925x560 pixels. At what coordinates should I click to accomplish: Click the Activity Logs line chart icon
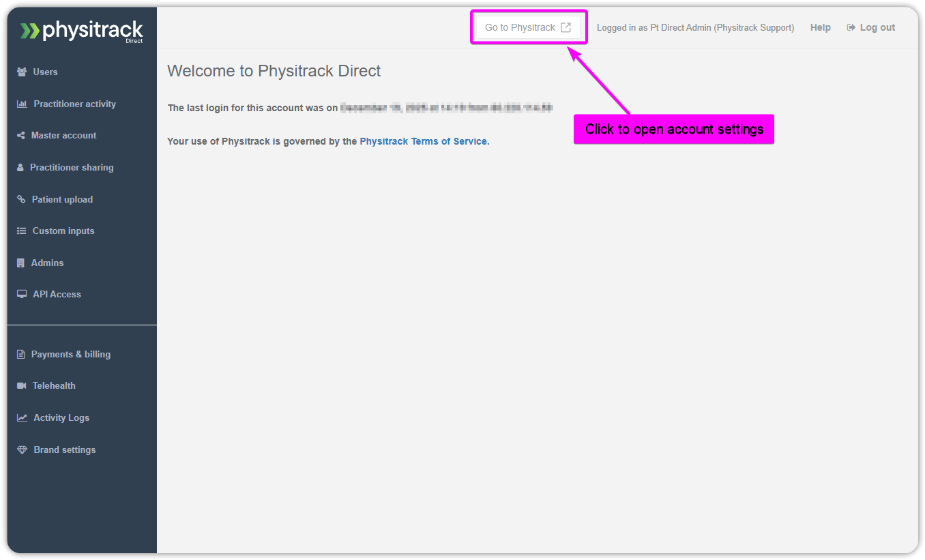[x=22, y=417]
